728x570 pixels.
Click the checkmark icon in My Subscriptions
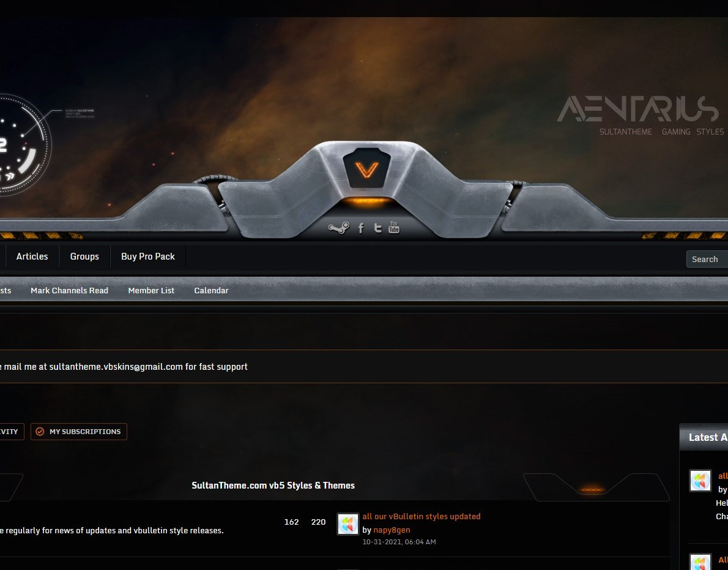click(40, 432)
